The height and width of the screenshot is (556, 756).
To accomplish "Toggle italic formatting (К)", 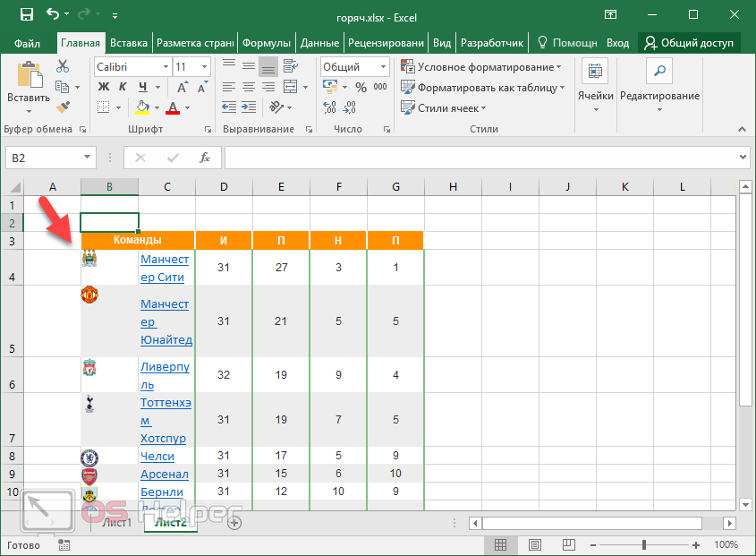I will [x=122, y=87].
